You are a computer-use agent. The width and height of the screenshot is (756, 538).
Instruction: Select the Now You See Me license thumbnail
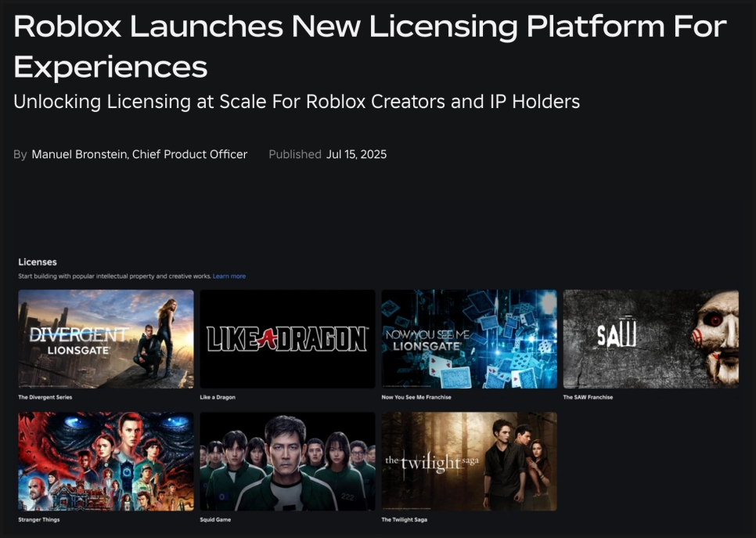pos(469,339)
